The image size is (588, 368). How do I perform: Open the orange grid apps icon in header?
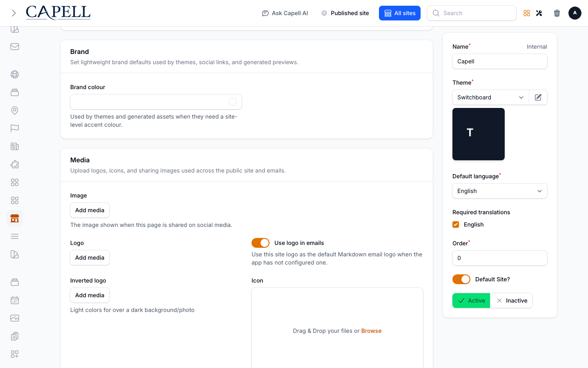pos(527,13)
